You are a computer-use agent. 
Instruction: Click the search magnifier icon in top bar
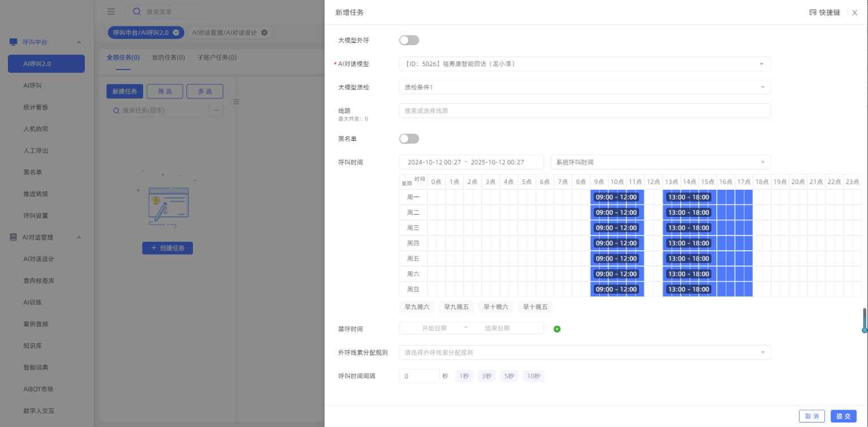tap(136, 11)
